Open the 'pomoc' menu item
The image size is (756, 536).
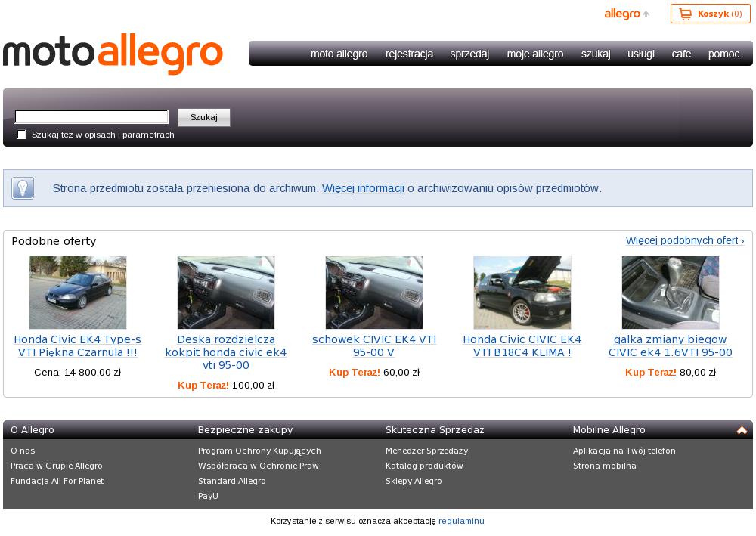(723, 54)
